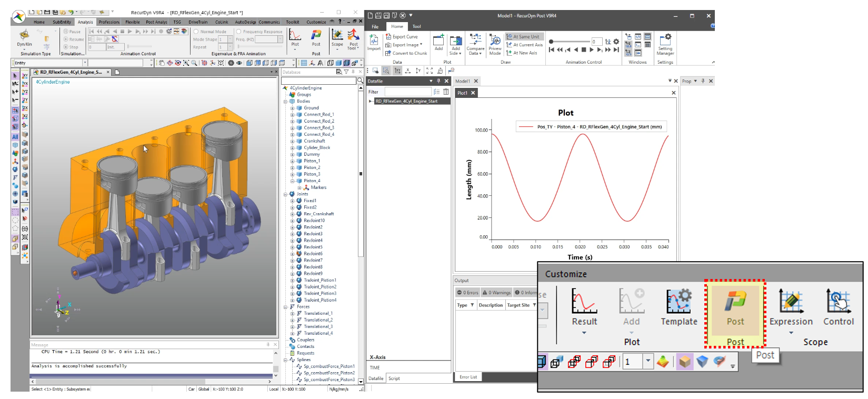Click the search icon in Database panel
This screenshot has width=868, height=399.
pos(360,81)
